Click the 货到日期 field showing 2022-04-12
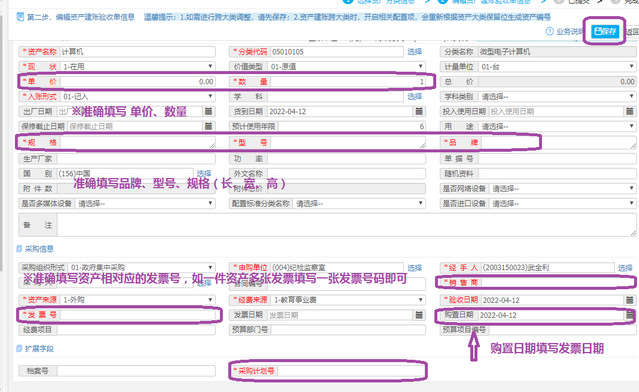Image resolution: width=639 pixels, height=392 pixels. (339, 111)
